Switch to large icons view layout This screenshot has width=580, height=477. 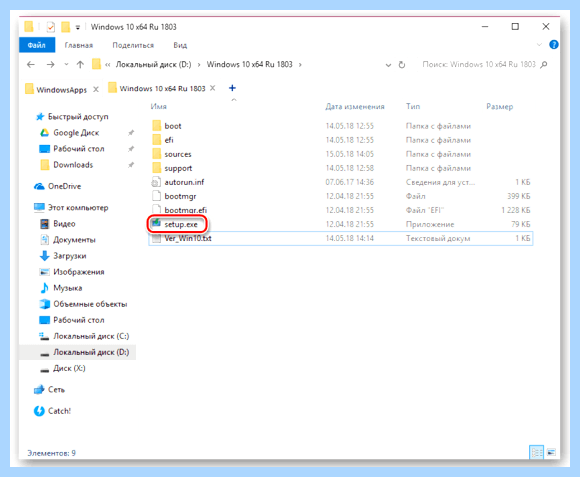pyautogui.click(x=551, y=452)
